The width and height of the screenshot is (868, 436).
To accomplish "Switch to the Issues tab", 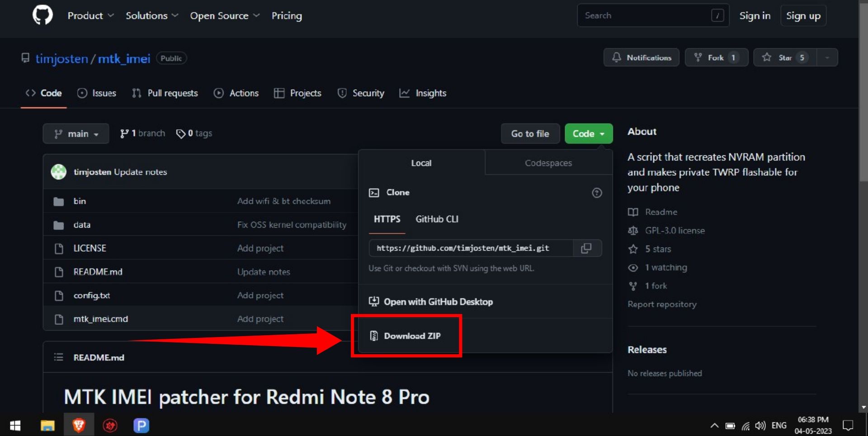I will pyautogui.click(x=97, y=93).
